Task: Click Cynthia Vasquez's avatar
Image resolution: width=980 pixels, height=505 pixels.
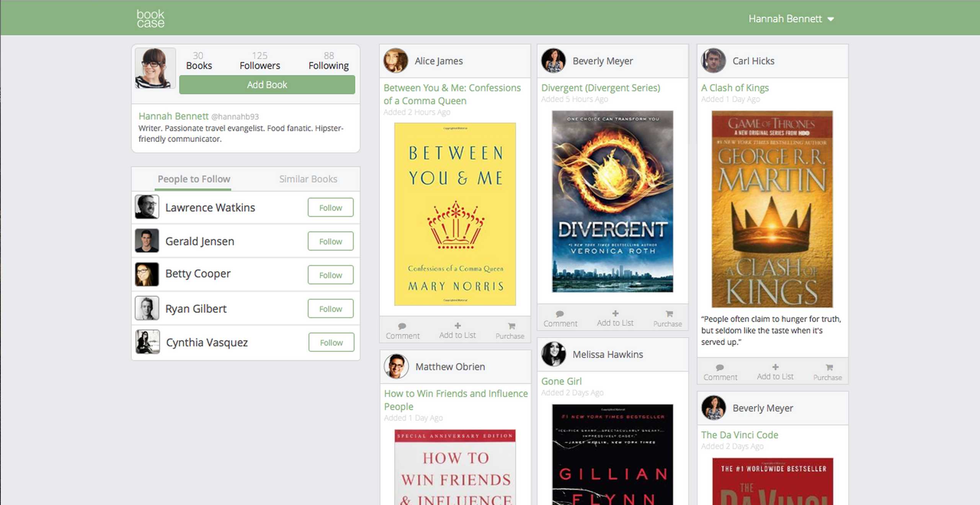Action: (x=148, y=342)
